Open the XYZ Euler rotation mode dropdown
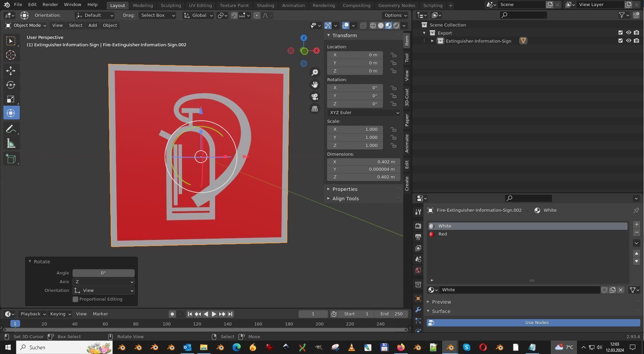Image resolution: width=644 pixels, height=354 pixels. [363, 113]
